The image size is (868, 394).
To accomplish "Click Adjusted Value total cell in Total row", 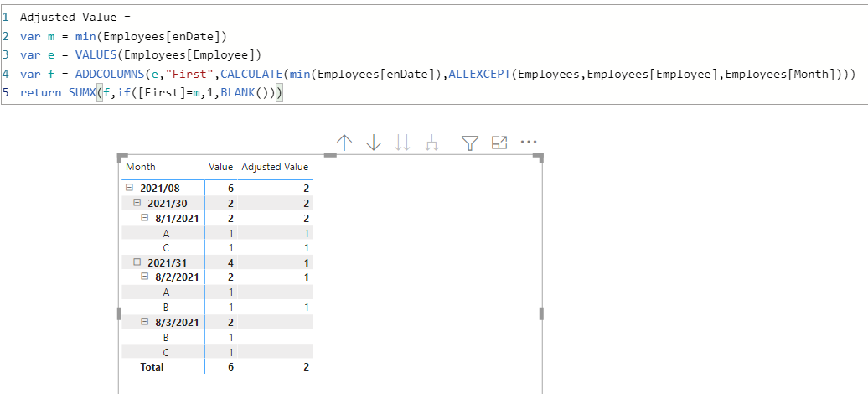I will coord(306,367).
